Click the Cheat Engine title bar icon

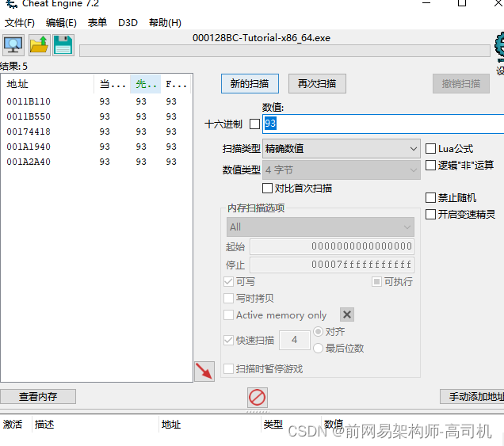12,4
